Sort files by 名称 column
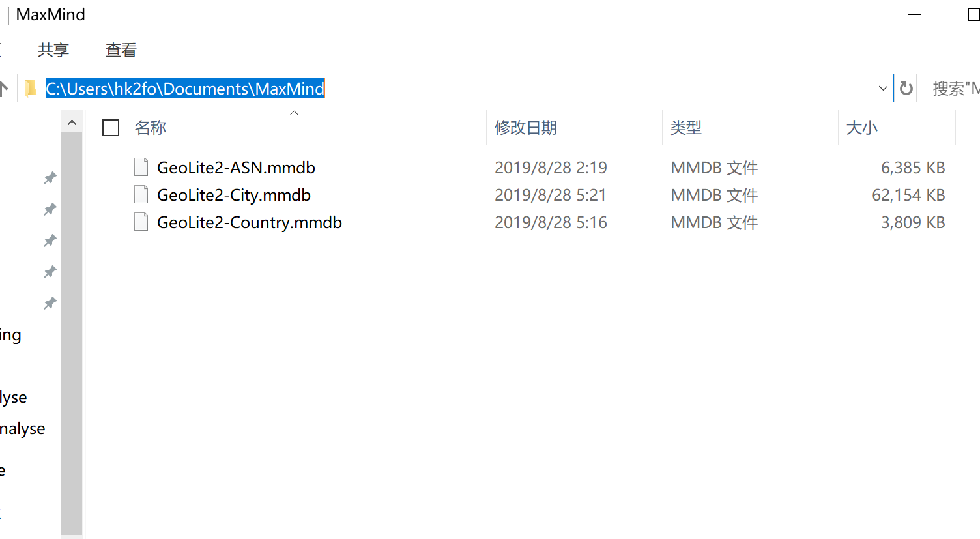 click(x=151, y=128)
